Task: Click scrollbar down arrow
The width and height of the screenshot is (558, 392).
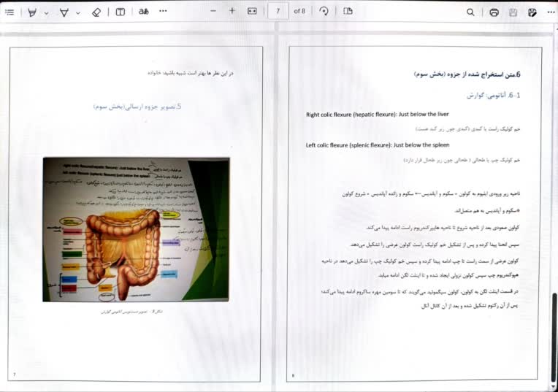Action: [554, 387]
